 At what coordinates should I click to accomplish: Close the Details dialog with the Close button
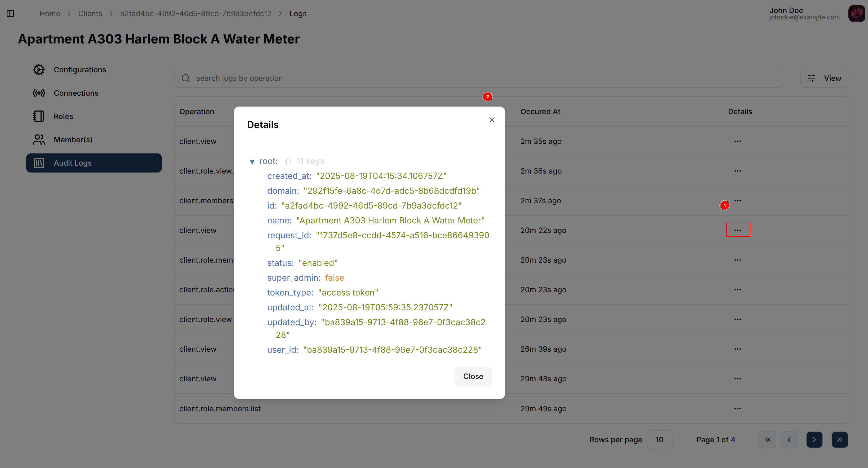click(473, 376)
